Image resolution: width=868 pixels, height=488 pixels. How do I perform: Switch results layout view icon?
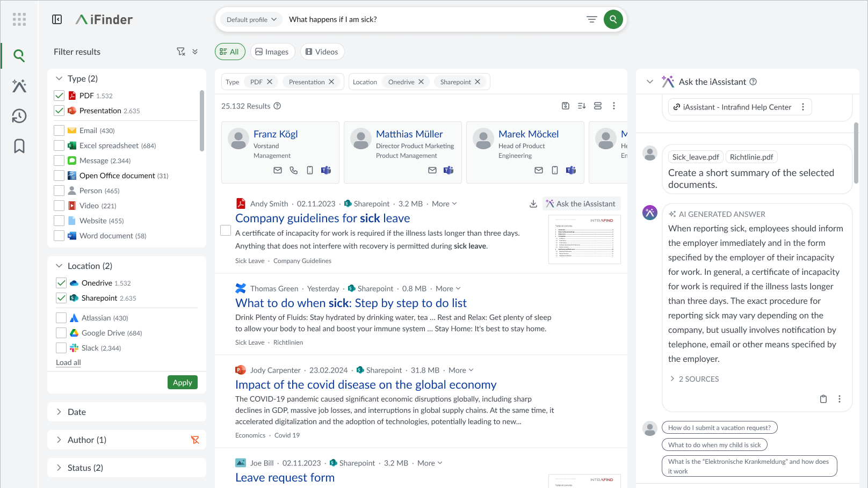point(598,106)
